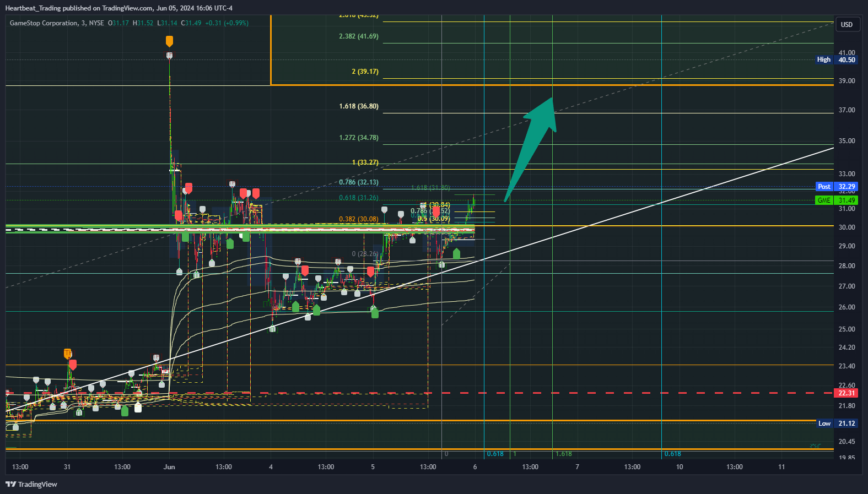Click the 24.20 price axis value
The width and height of the screenshot is (868, 494).
click(847, 348)
